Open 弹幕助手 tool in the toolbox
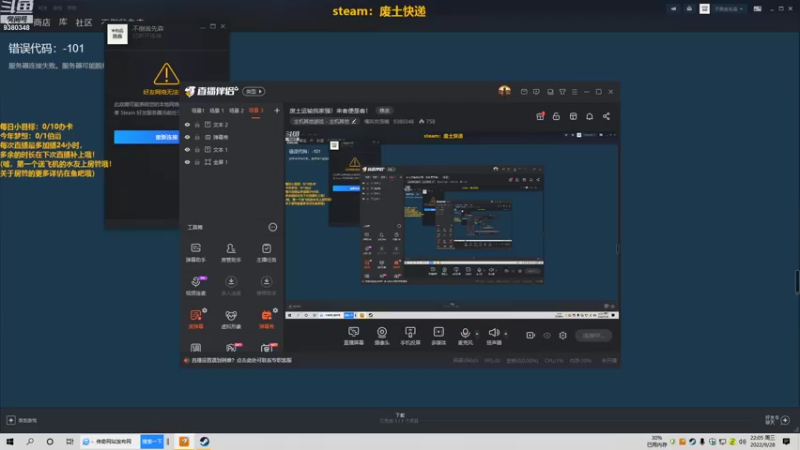Screen dimensions: 800x450 coord(195,253)
